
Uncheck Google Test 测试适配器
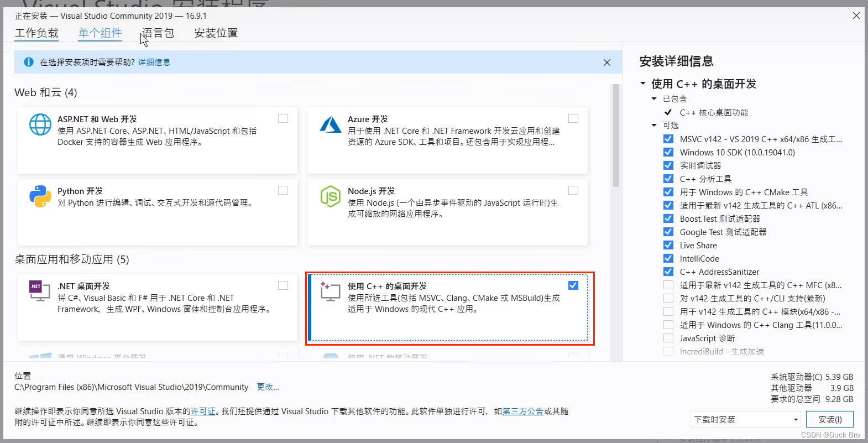click(x=668, y=232)
